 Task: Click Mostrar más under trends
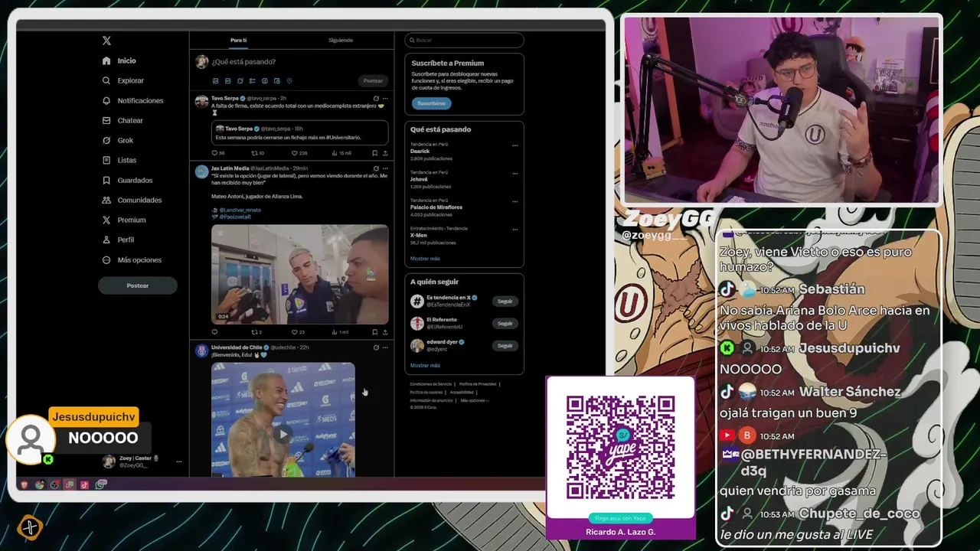425,259
